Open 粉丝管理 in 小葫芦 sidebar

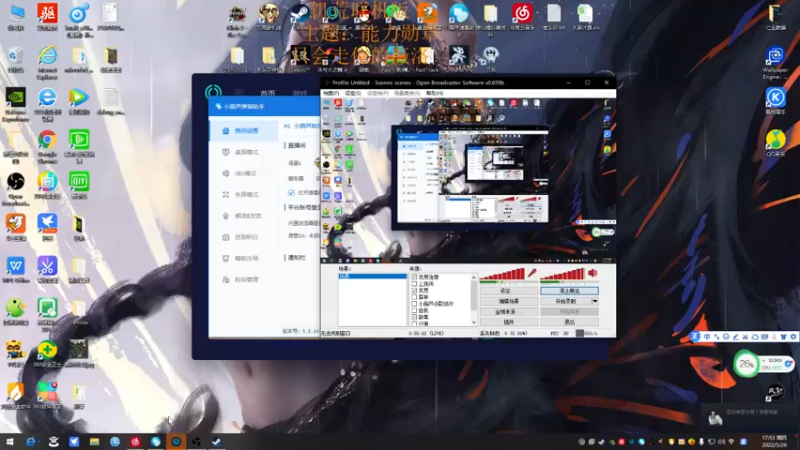pos(244,280)
